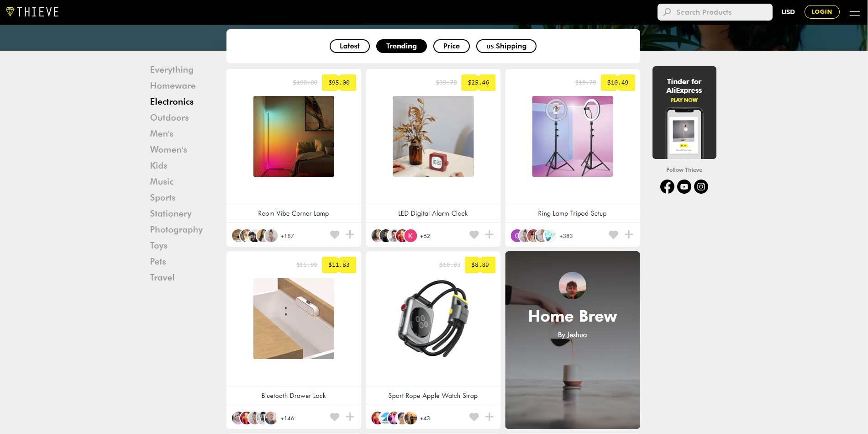Like the Room Vibe Corner Lamp

[335, 234]
